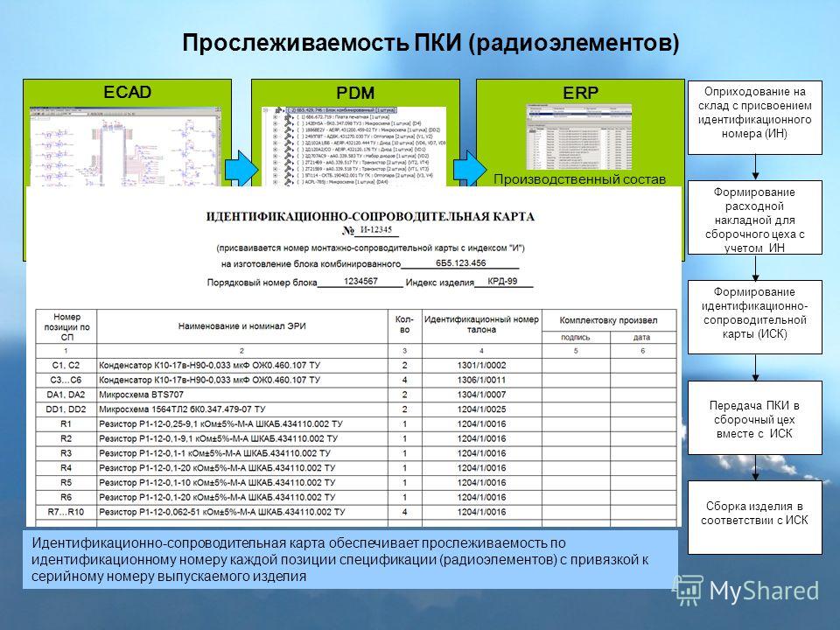
Task: Select position cell R2
Action: click(x=66, y=438)
